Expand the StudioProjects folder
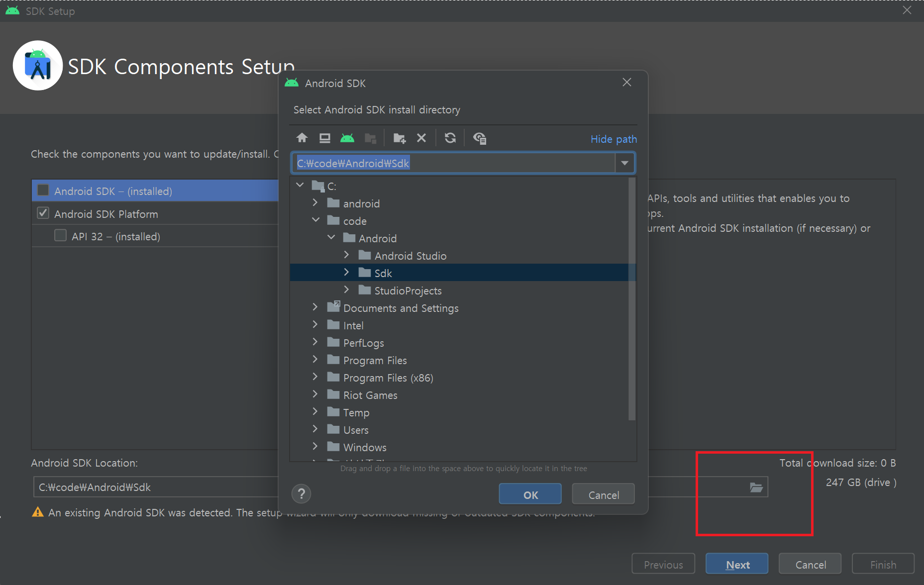 tap(347, 290)
